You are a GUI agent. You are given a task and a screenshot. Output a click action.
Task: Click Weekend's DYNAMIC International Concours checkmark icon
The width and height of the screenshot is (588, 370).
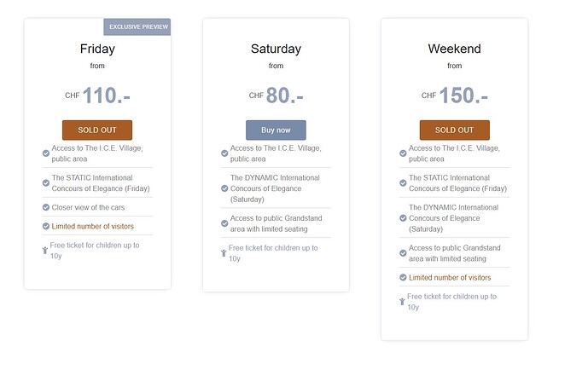403,218
